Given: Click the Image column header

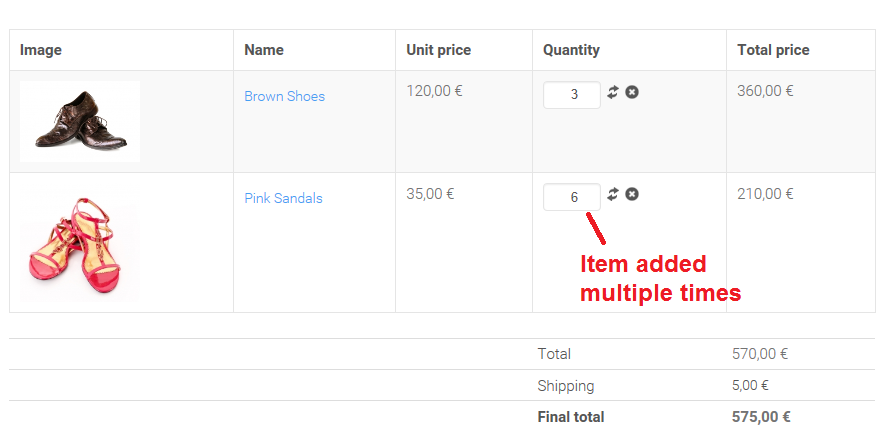Looking at the screenshot, I should pos(42,50).
